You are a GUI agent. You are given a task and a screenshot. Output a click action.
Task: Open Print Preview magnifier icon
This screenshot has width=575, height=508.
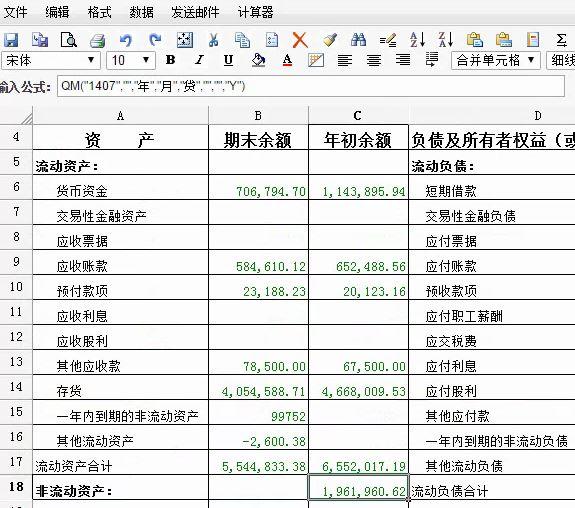click(x=69, y=40)
